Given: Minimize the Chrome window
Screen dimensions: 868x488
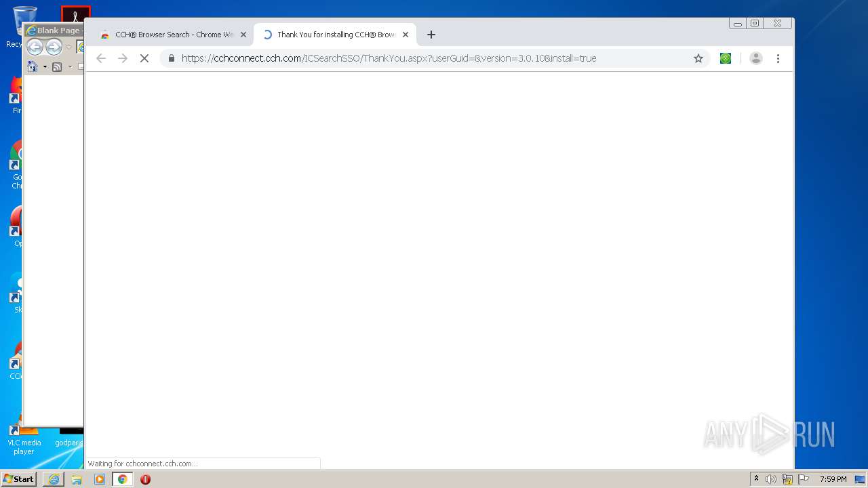Looking at the screenshot, I should (738, 24).
